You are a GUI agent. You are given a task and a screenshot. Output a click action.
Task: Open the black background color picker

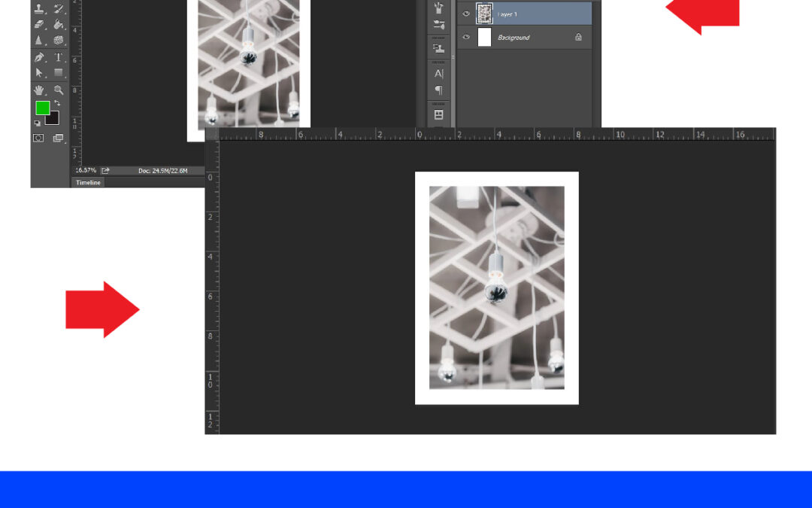pyautogui.click(x=54, y=120)
